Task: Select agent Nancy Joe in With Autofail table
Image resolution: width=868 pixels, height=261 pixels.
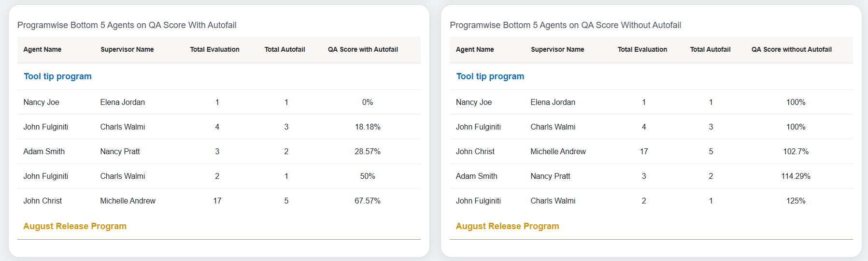Action: 41,102
